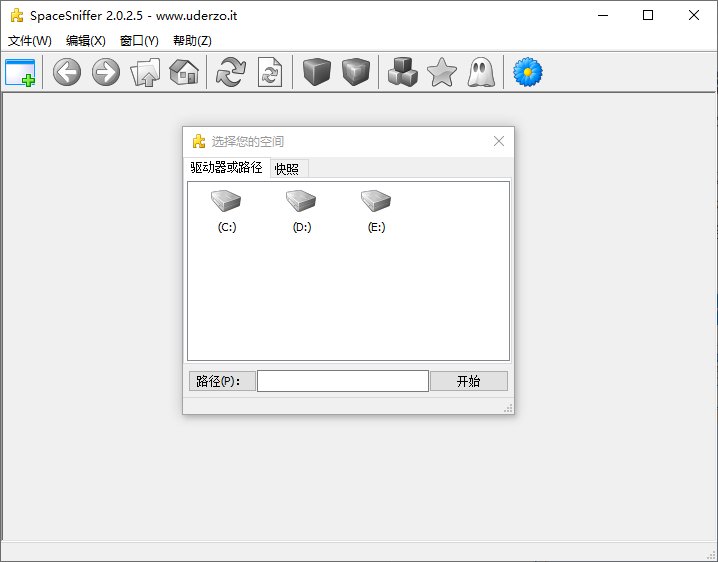Click the More detail split cube icon
This screenshot has height=562, width=718.
(355, 73)
